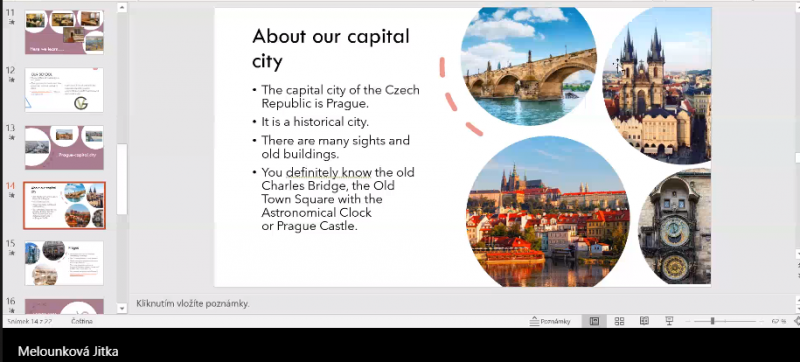
Task: Click the About our capital city title
Action: (331, 48)
